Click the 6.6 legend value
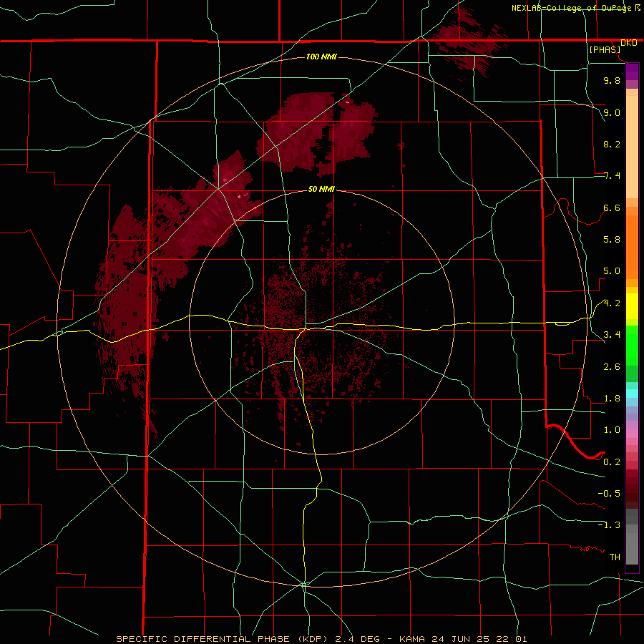 click(612, 208)
